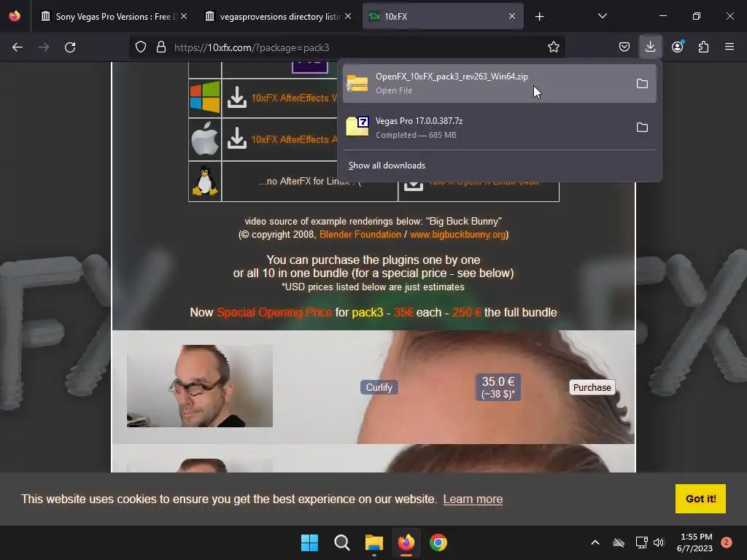This screenshot has height=560, width=747.
Task: Open the Firefox account icon
Action: pyautogui.click(x=677, y=47)
